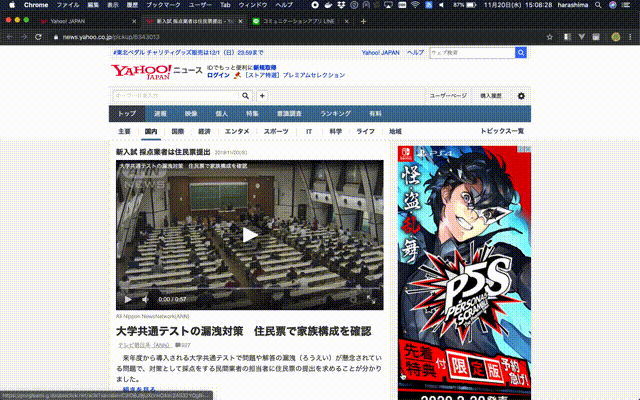Image resolution: width=640 pixels, height=400 pixels.
Task: Open the ブックマーク menu
Action: pos(163,5)
